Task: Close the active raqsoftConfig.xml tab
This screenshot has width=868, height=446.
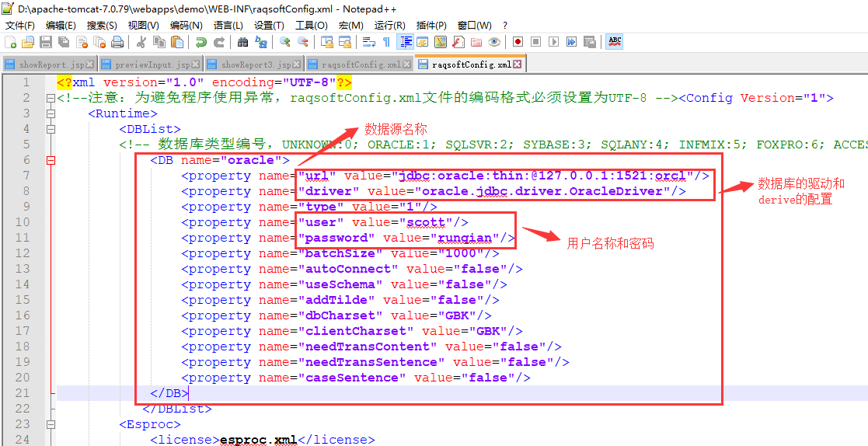Action: point(517,64)
